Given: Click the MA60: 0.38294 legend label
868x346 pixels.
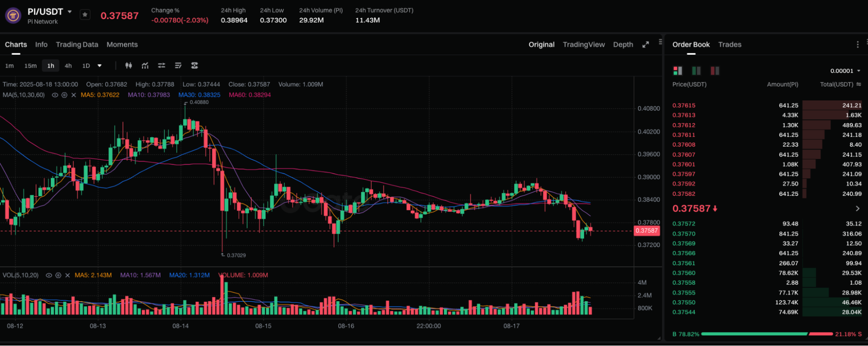Looking at the screenshot, I should click(x=250, y=95).
